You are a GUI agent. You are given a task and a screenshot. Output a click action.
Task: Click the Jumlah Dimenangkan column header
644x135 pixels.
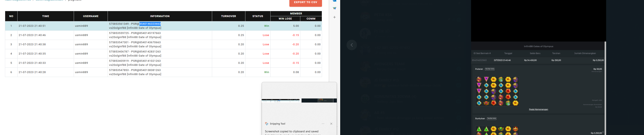(585, 53)
